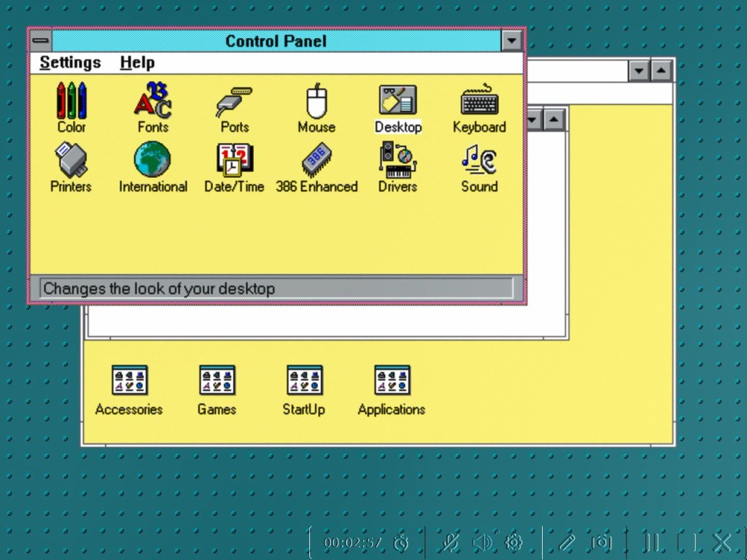Open the Help menu
The height and width of the screenshot is (560, 747).
[x=136, y=63]
